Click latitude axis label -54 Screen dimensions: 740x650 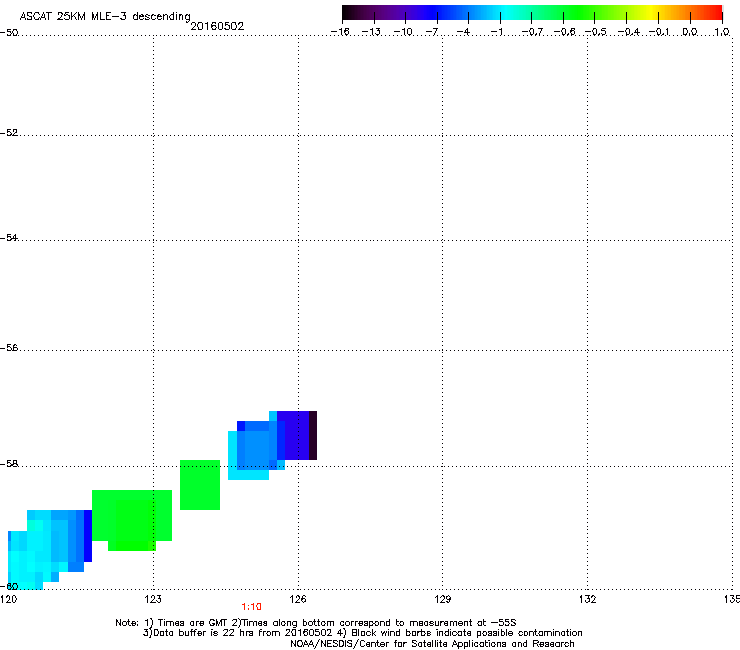(9, 237)
